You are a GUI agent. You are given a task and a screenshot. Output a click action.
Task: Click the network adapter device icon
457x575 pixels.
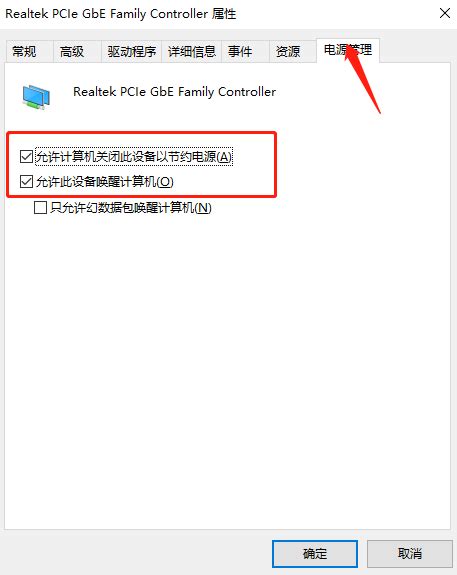point(36,97)
